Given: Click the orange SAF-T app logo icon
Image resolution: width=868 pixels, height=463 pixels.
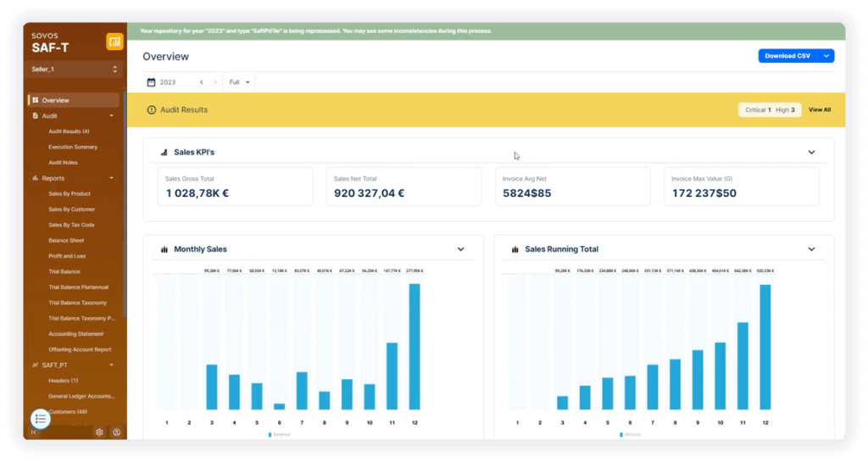Looking at the screenshot, I should [114, 42].
